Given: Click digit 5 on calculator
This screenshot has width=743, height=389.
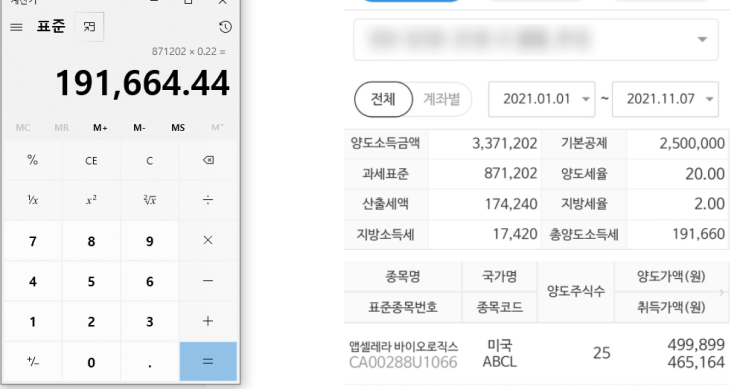Looking at the screenshot, I should tap(91, 281).
